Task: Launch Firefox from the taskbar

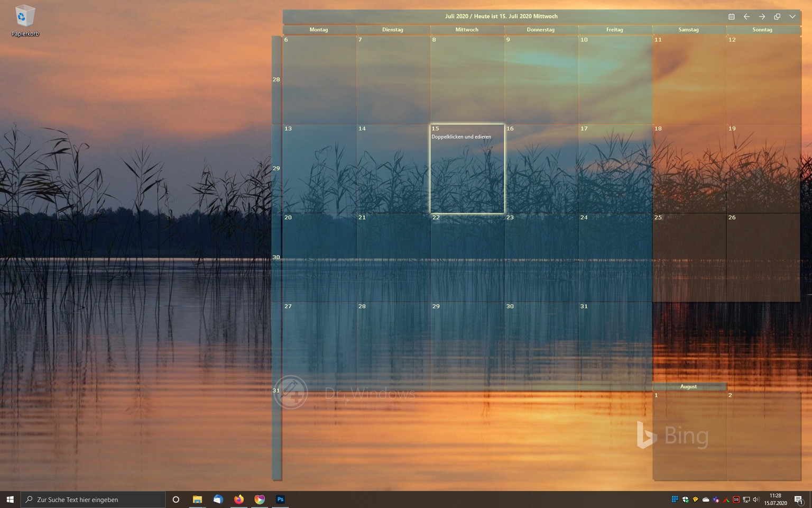Action: pos(239,500)
